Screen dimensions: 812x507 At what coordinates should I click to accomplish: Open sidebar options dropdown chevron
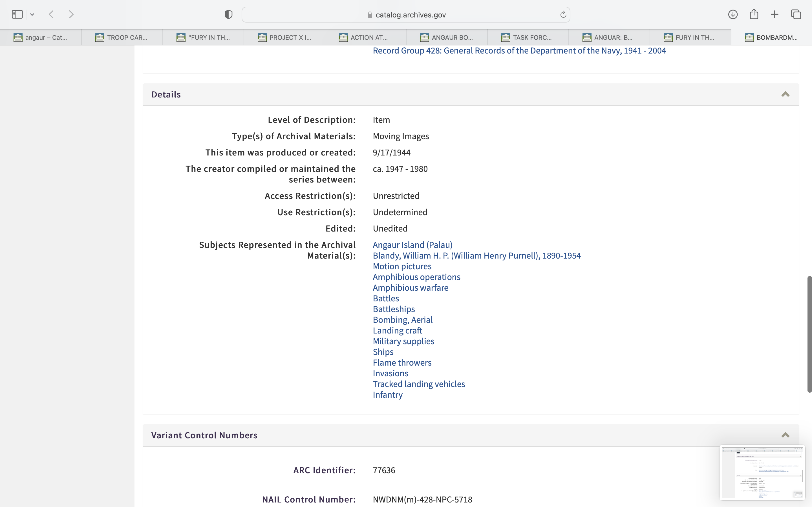click(x=32, y=14)
